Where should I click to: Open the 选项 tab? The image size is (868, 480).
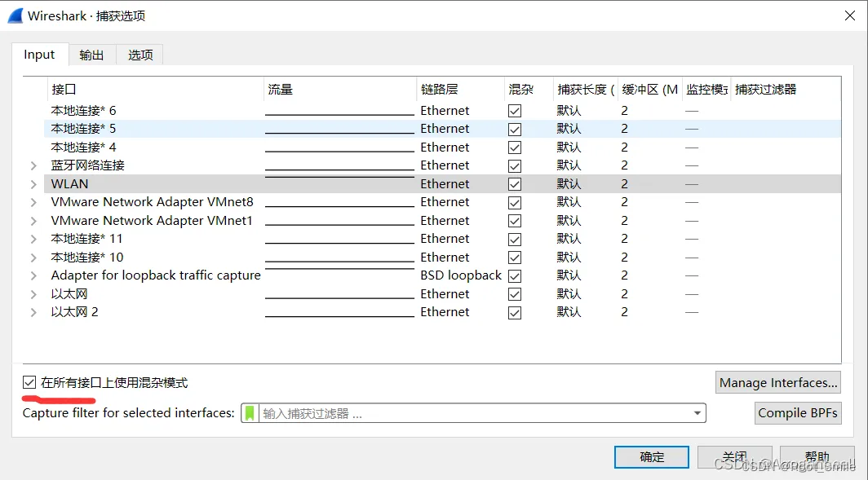point(140,55)
